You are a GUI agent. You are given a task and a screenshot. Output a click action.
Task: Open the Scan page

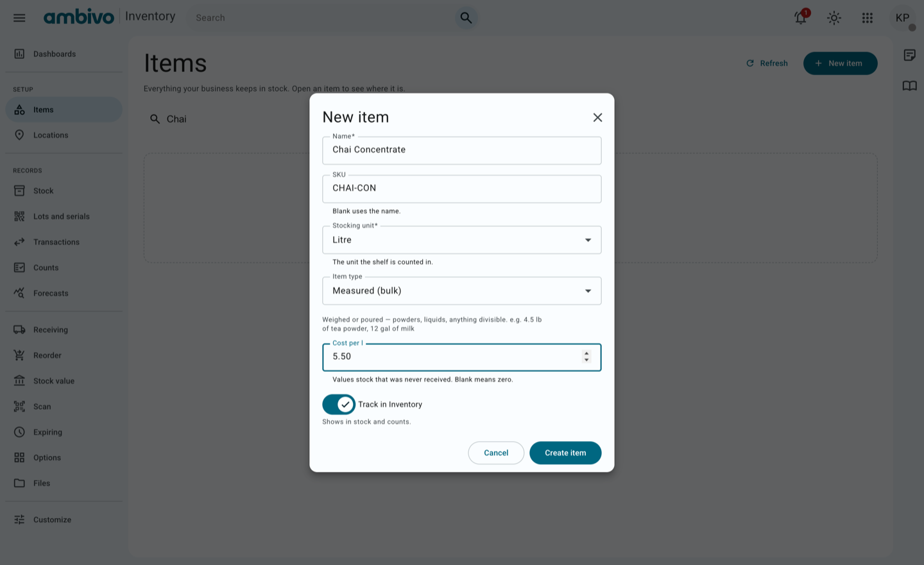click(64, 407)
